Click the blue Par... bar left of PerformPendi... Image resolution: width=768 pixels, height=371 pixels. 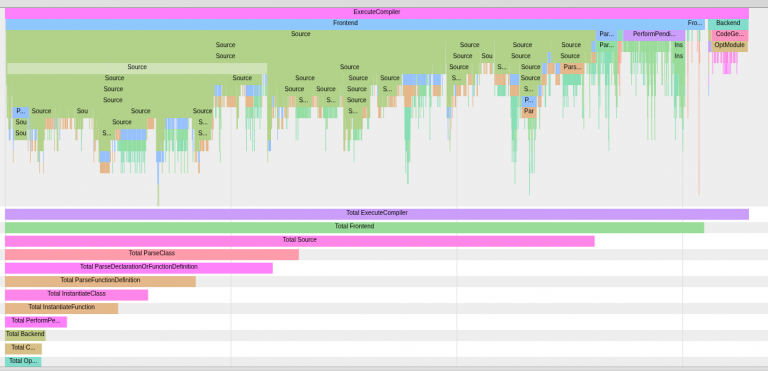coord(607,34)
